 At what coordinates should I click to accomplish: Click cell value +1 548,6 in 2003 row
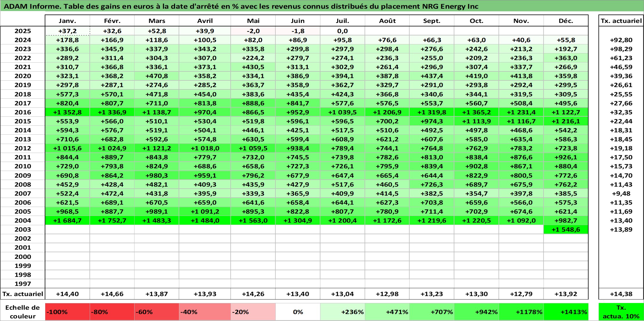pyautogui.click(x=566, y=230)
